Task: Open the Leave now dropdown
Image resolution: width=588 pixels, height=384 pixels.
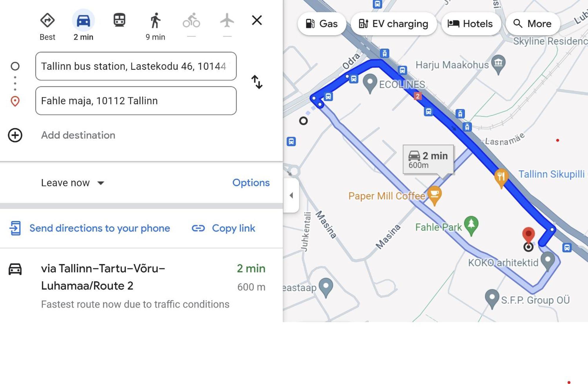Action: (x=73, y=183)
